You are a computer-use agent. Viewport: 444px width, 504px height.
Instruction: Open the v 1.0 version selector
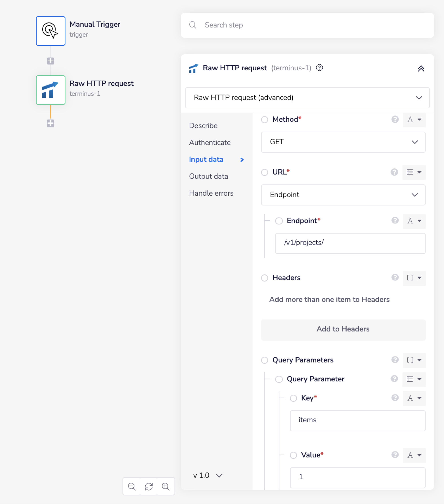208,475
